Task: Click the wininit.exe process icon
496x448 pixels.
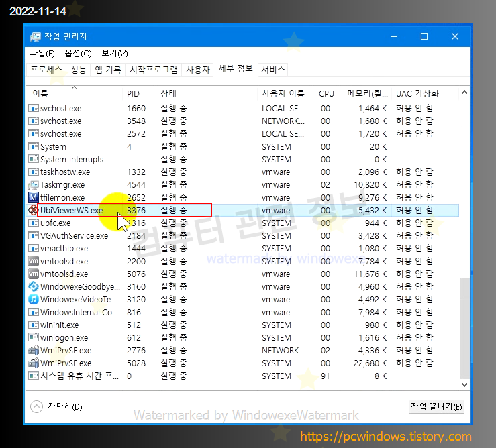Action: 33,325
